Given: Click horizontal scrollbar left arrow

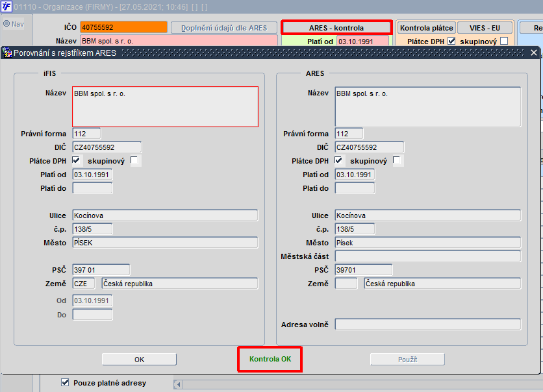Looking at the screenshot, I should coord(179,384).
